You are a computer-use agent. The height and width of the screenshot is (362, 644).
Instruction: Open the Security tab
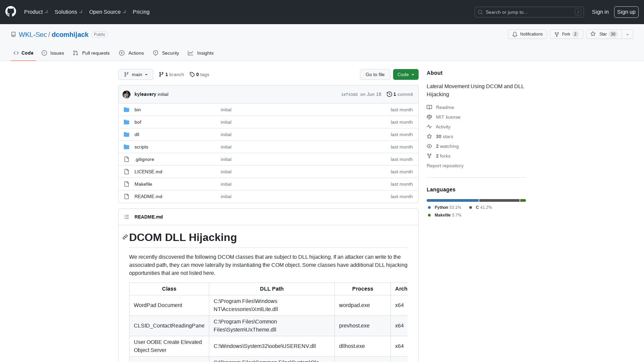click(166, 53)
